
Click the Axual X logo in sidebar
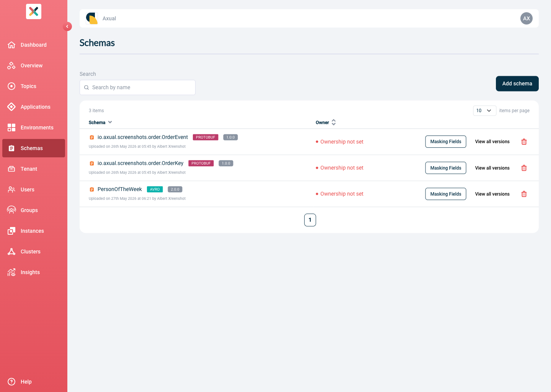[x=34, y=11]
